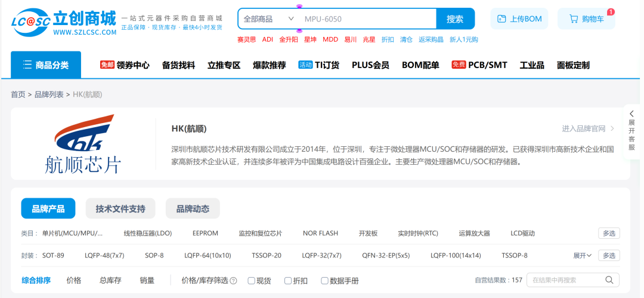The width and height of the screenshot is (644, 298).
Task: Click 多选 in the 类目 row
Action: coord(609,233)
